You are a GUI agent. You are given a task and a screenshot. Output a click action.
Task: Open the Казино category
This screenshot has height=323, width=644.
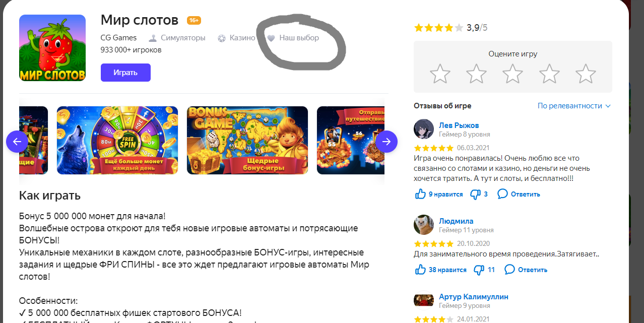click(236, 38)
